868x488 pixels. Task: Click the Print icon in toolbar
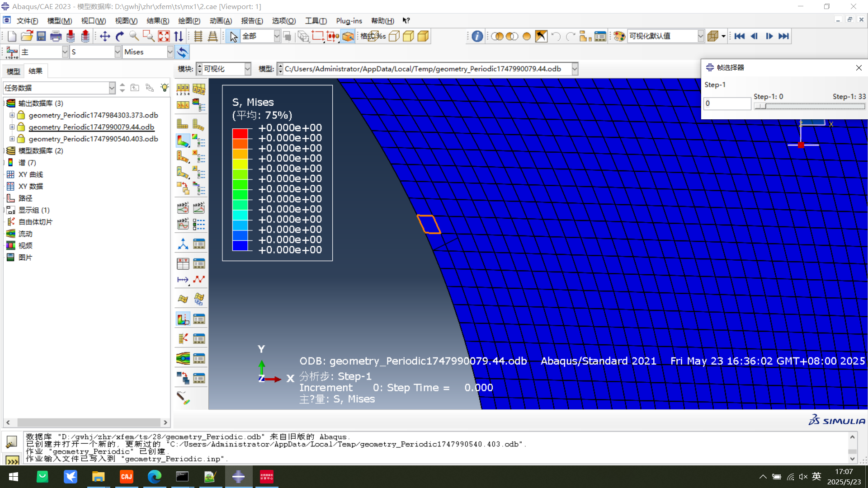(x=56, y=36)
